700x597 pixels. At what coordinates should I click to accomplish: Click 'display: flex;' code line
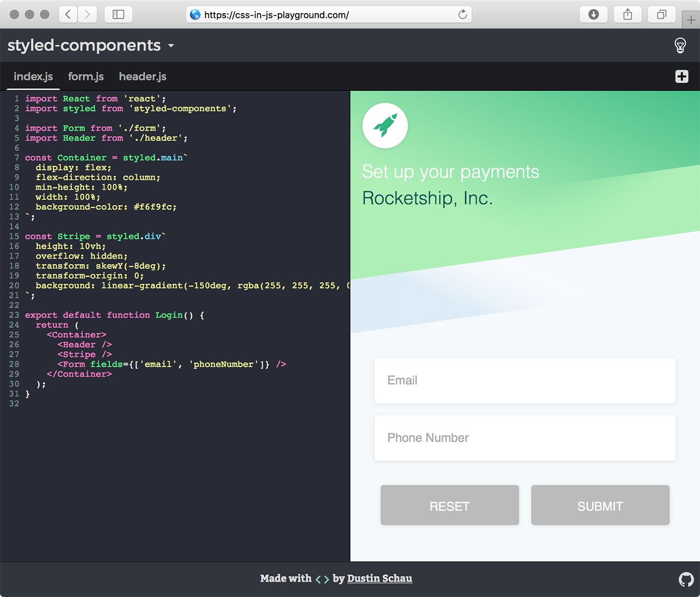click(74, 168)
